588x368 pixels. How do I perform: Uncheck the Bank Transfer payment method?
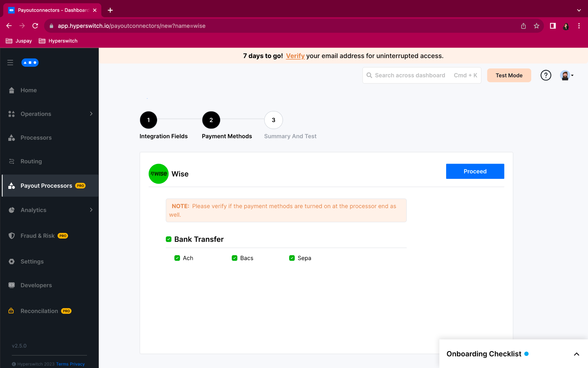click(x=169, y=239)
